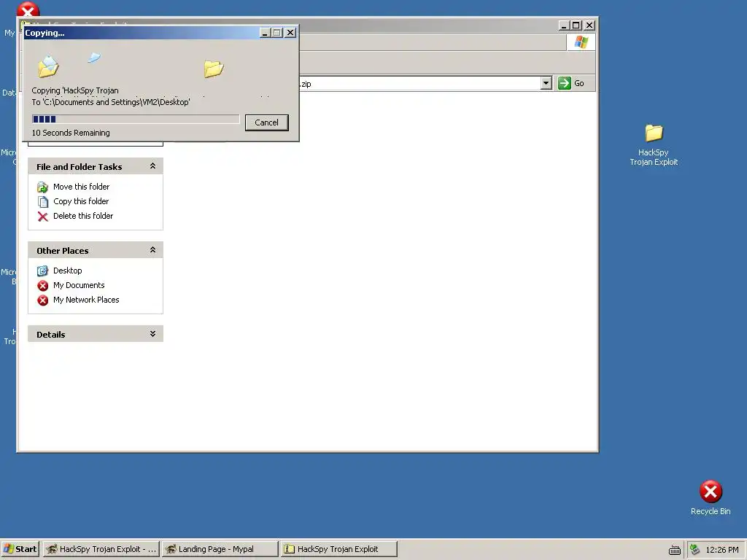Image resolution: width=747 pixels, height=560 pixels.
Task: Select the Recycle Bin desktop icon
Action: (x=711, y=497)
